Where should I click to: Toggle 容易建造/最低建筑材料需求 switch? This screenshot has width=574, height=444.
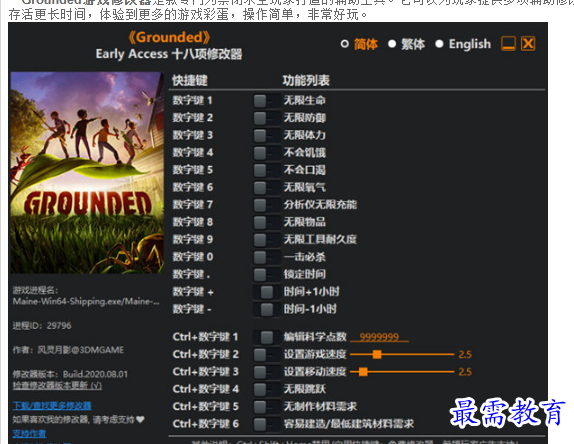click(x=266, y=424)
